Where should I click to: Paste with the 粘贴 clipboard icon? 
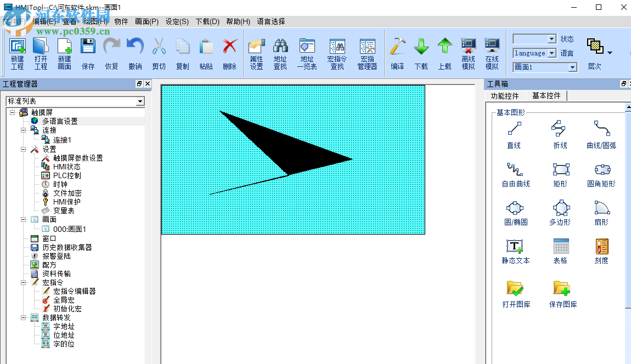pos(206,54)
